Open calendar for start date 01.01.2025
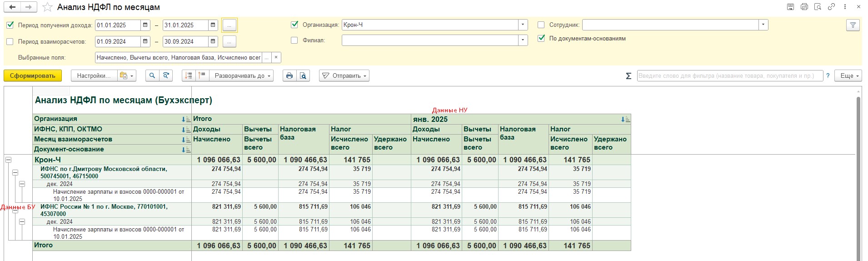Image resolution: width=868 pixels, height=261 pixels. [x=145, y=25]
